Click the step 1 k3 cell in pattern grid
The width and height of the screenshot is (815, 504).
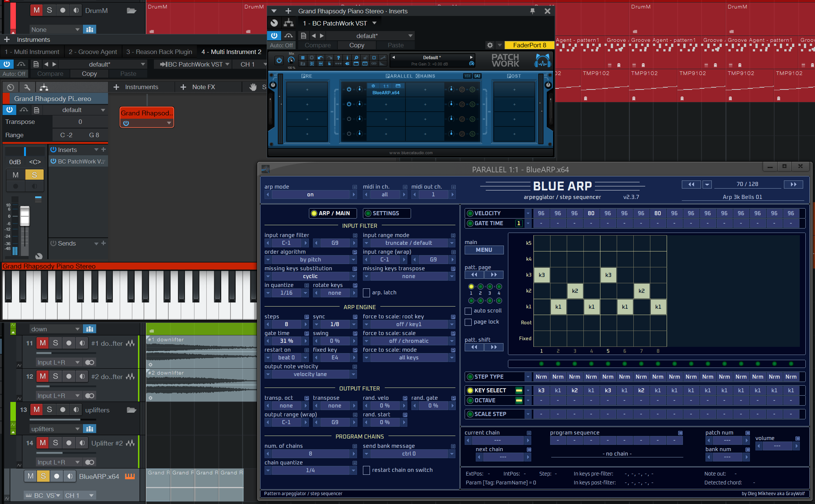click(542, 275)
